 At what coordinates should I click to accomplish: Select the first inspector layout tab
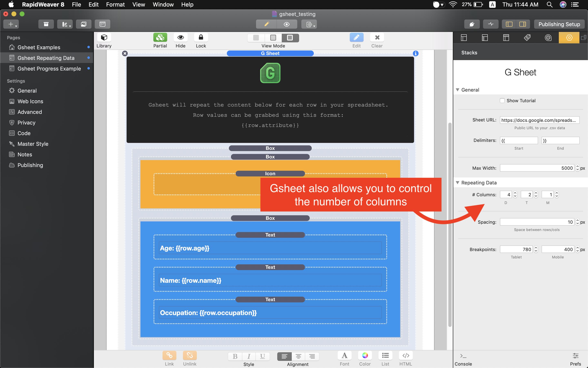464,37
